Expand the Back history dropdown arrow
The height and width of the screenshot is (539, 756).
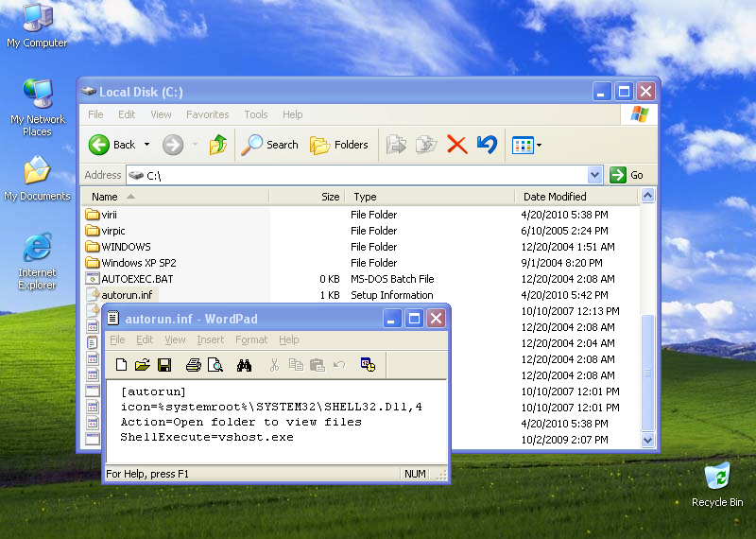(147, 145)
